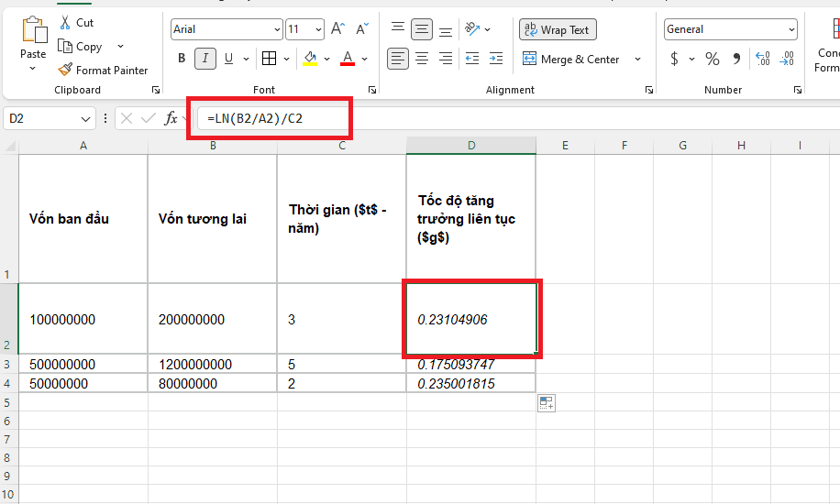840x504 pixels.
Task: Apply Percent Style number format
Action: pos(712,59)
